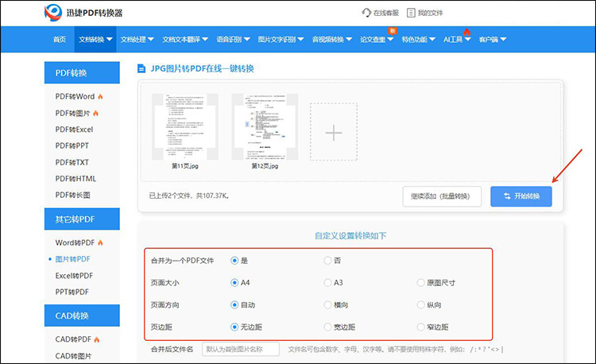Select 宽边距 margin option
This screenshot has height=364, width=596.
327,327
